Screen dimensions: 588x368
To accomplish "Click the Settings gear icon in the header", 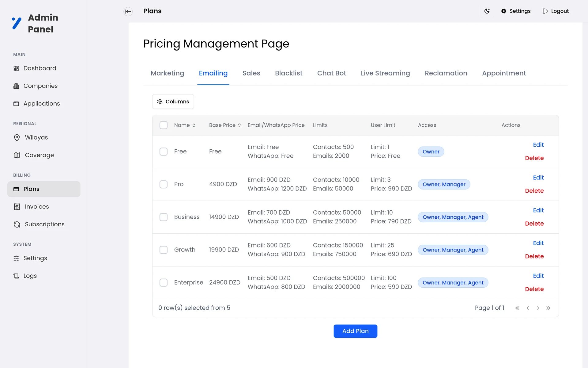I will (504, 11).
